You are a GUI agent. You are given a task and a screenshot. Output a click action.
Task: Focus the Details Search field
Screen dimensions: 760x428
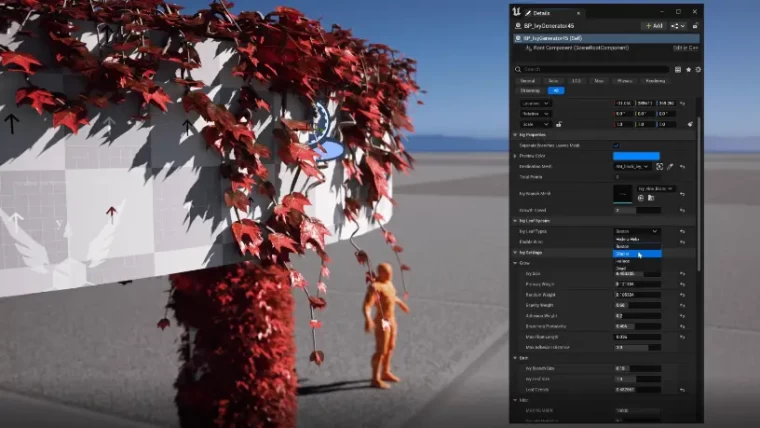pos(591,69)
